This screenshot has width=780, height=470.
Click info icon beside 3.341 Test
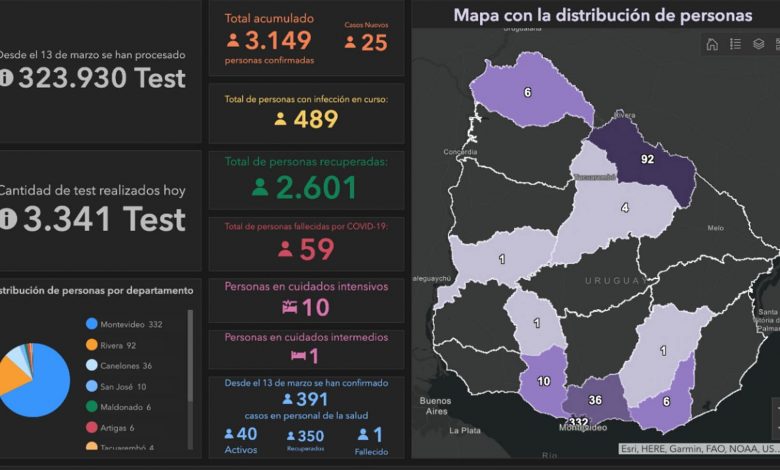click(x=7, y=219)
